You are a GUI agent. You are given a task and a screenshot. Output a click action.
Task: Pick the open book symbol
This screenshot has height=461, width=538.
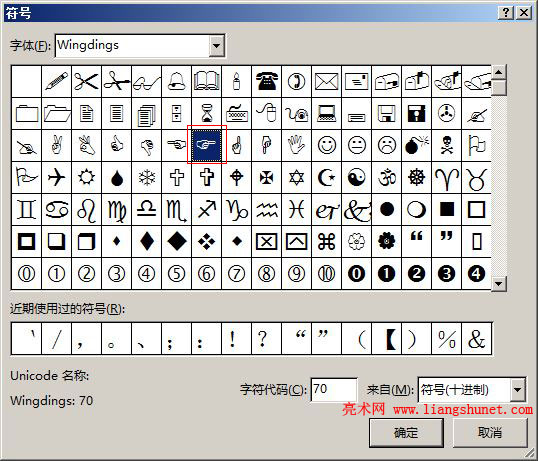tap(207, 82)
